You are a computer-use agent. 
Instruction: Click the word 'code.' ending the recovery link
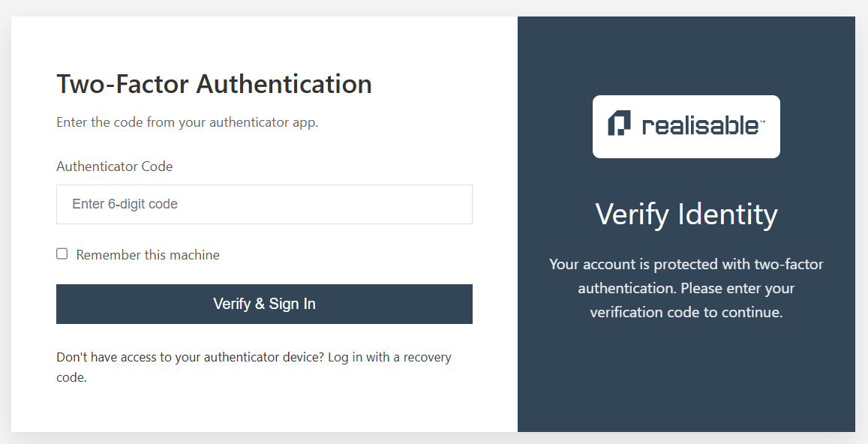pyautogui.click(x=71, y=377)
